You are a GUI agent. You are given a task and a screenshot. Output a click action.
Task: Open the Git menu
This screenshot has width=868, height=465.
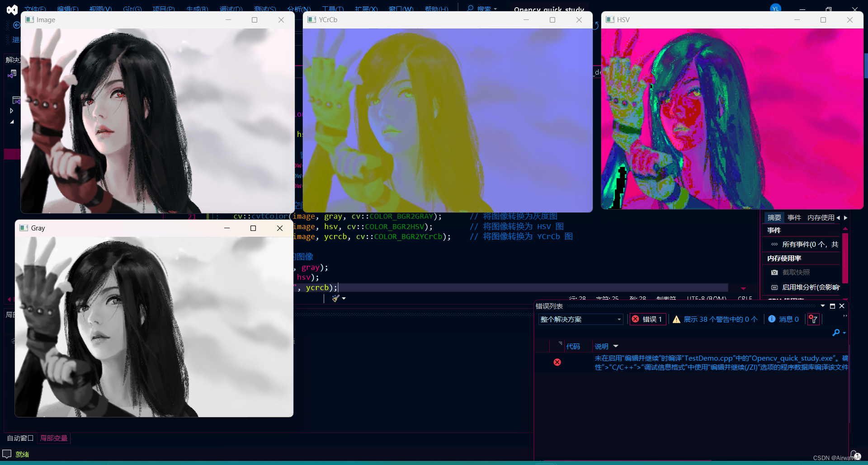pyautogui.click(x=132, y=9)
